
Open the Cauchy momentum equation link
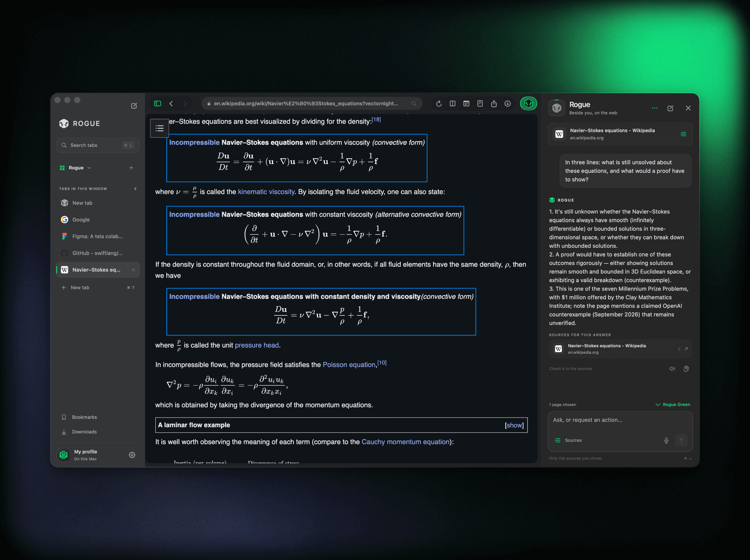coord(405,442)
